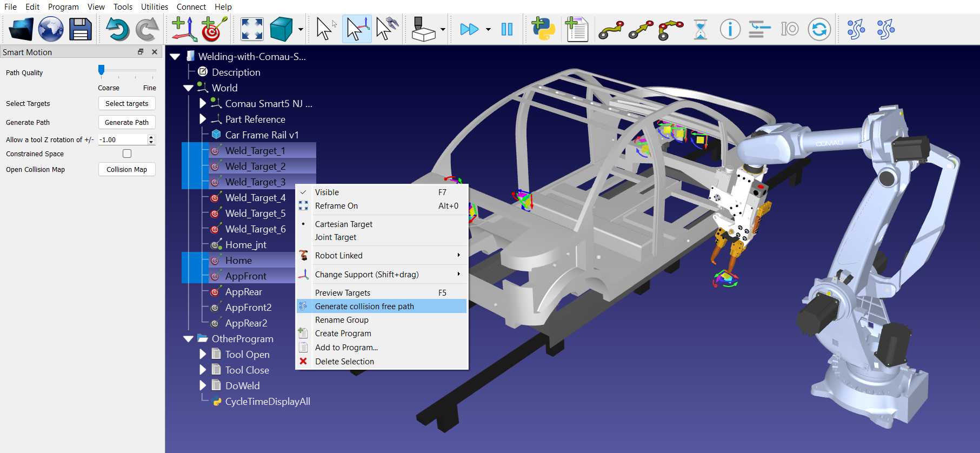Open the File menu
This screenshot has width=980, height=453.
(10, 7)
